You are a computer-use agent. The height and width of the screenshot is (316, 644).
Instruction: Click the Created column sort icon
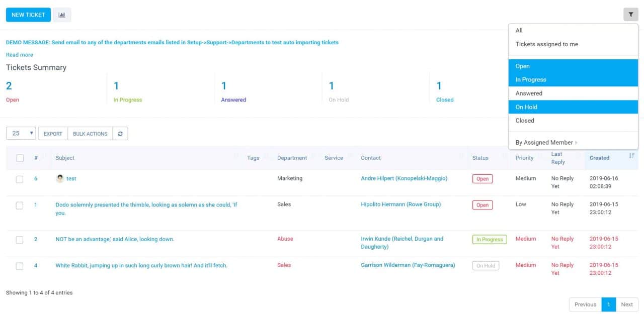pos(631,156)
